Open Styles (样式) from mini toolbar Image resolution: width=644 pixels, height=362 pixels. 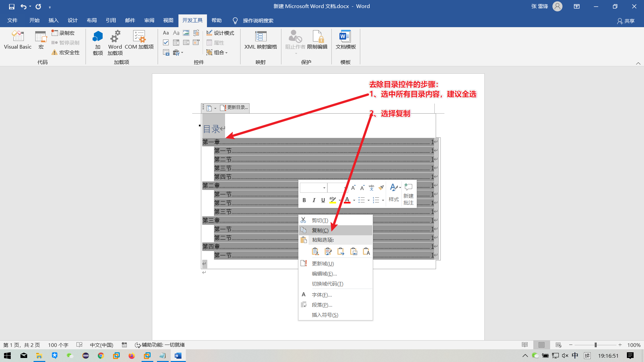394,193
